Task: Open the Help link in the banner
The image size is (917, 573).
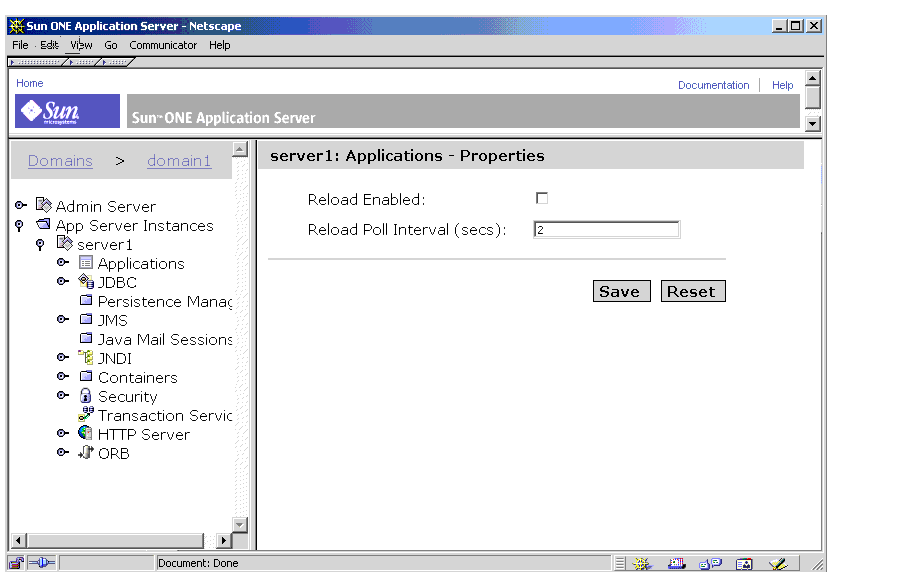Action: click(x=782, y=85)
